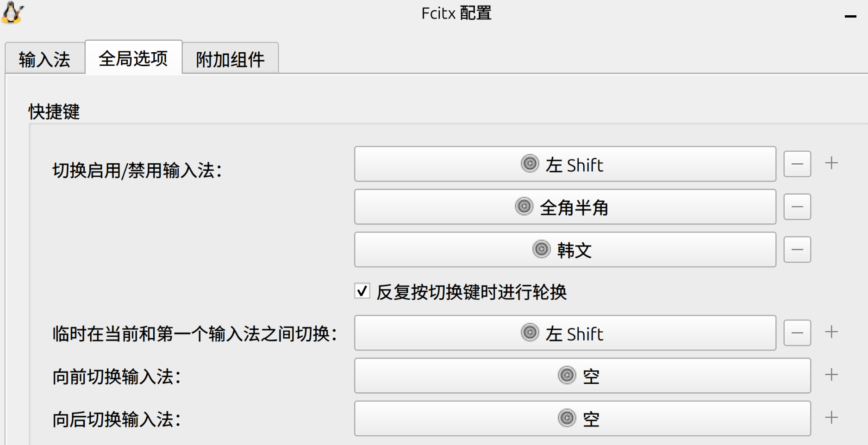The width and height of the screenshot is (868, 445).
Task: Add a hotkey for 向前切换输入法 via plus
Action: point(832,374)
